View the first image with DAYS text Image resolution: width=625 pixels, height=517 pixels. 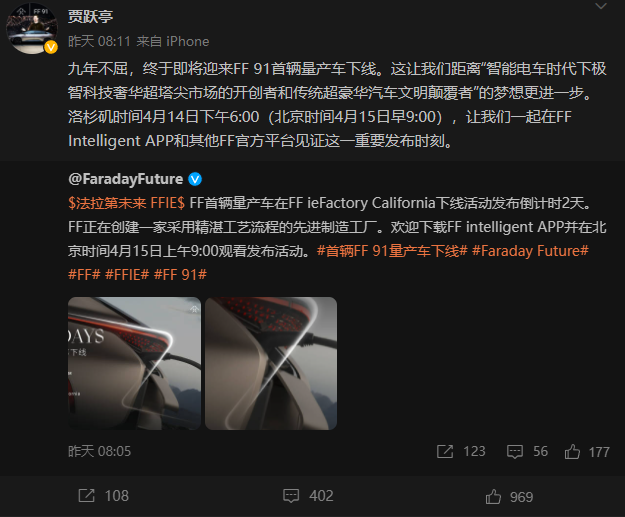tap(134, 363)
